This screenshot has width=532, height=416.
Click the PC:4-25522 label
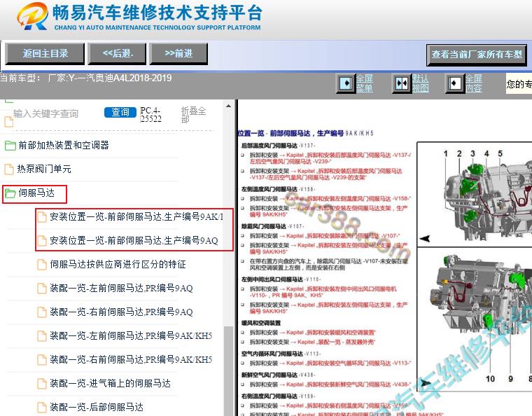[151, 115]
